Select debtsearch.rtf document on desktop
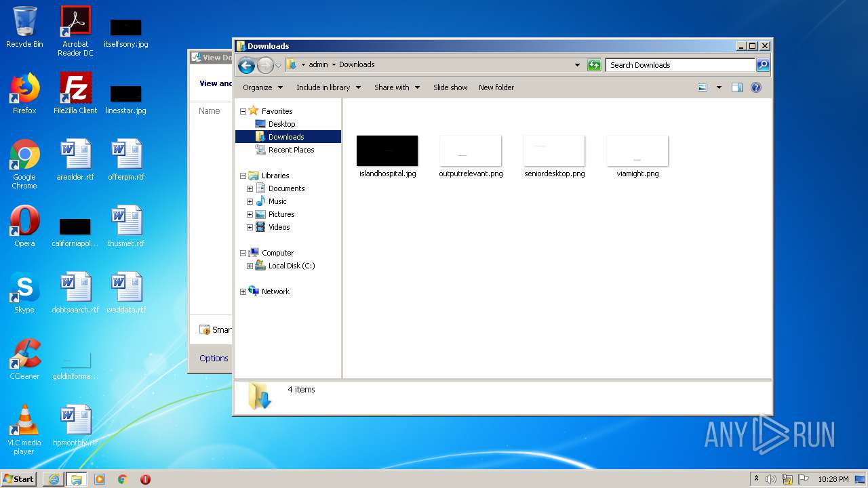This screenshot has height=488, width=868. (x=75, y=293)
